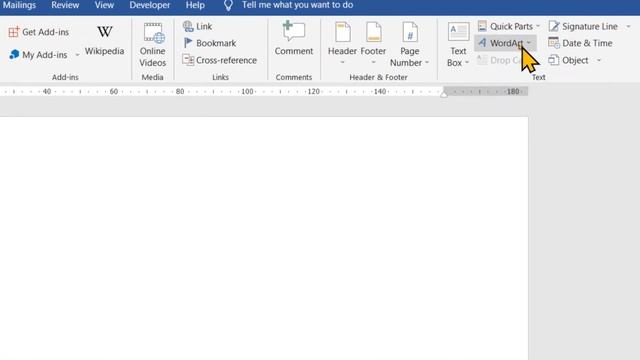Click the Header page icon
640x360 pixels.
(x=342, y=32)
